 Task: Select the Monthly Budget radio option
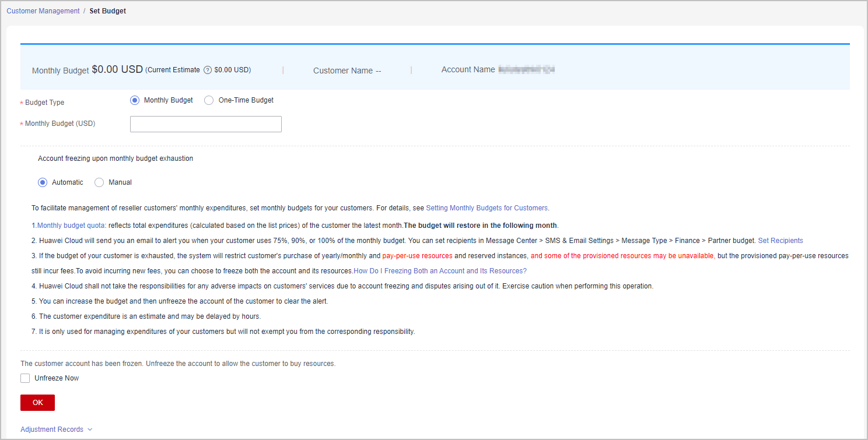click(135, 100)
